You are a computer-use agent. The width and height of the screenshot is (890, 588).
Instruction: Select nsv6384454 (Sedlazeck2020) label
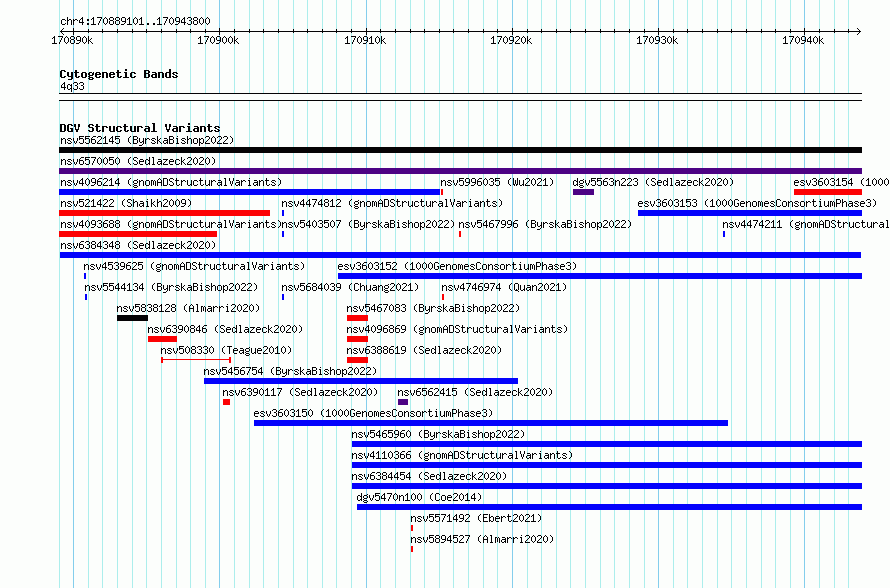click(429, 476)
